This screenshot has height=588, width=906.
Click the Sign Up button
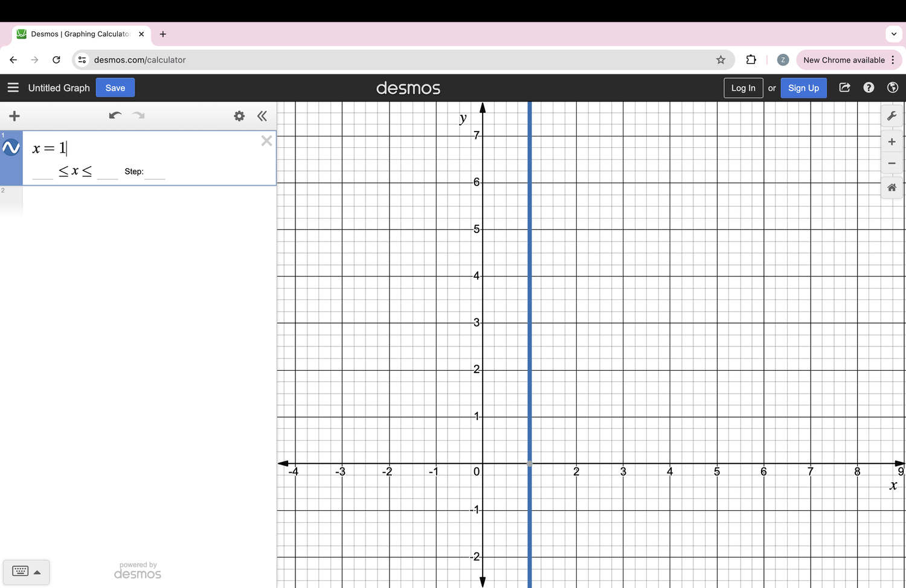[x=803, y=88]
